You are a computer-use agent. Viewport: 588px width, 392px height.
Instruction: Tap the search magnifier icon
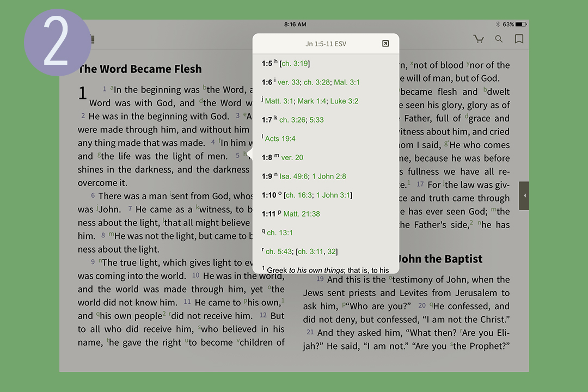coord(499,39)
